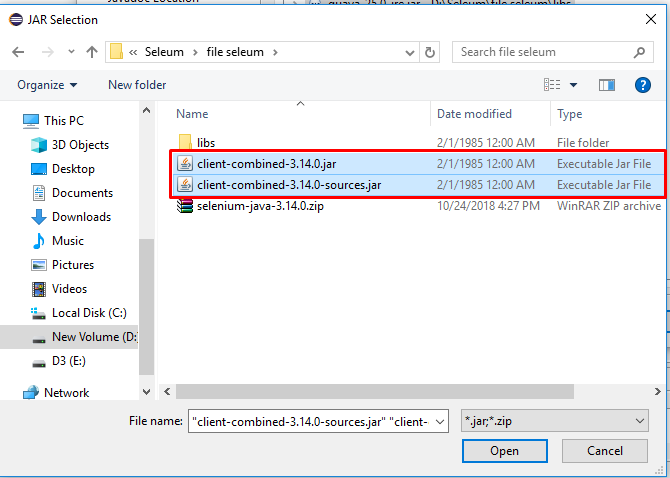This screenshot has height=478, width=670.
Task: Click the folder icon in the address bar
Action: pos(117,52)
